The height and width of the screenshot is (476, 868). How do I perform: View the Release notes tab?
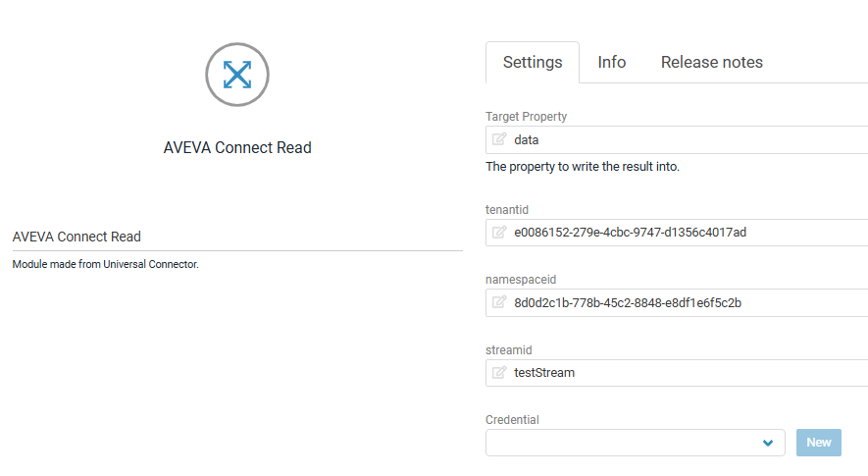[711, 63]
